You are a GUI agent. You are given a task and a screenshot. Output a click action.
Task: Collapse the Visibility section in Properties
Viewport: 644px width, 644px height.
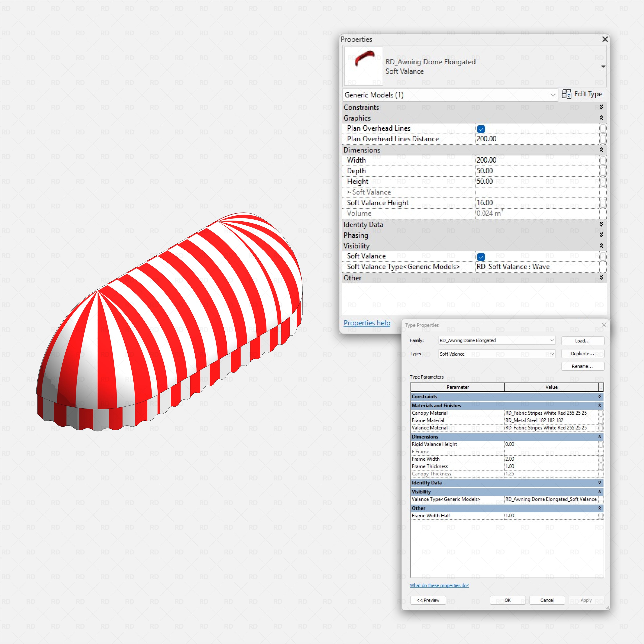601,246
